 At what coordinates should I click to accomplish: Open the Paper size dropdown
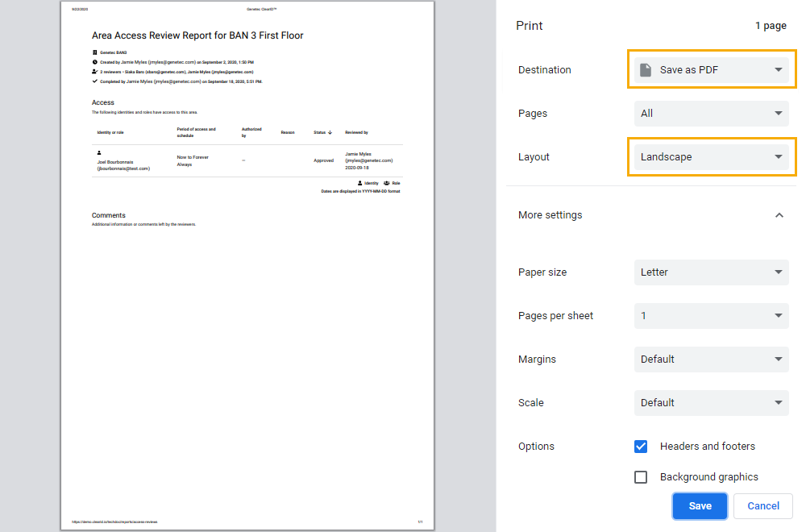(x=711, y=272)
